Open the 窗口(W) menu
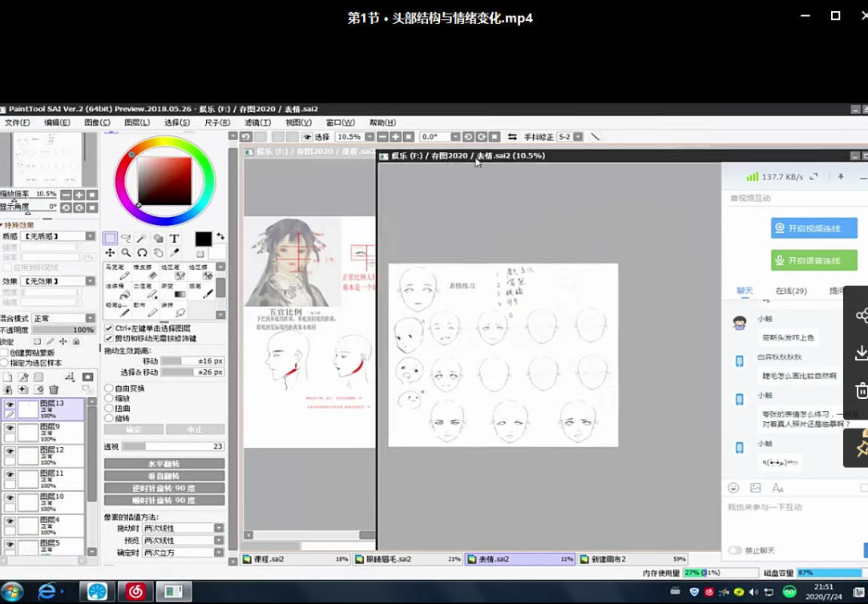Viewport: 868px width, 604px height. (340, 123)
